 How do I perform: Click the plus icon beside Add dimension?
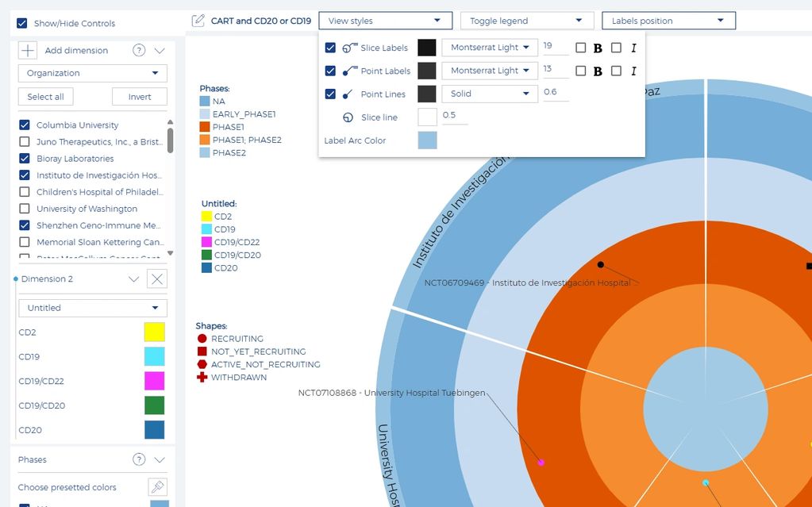tap(28, 51)
